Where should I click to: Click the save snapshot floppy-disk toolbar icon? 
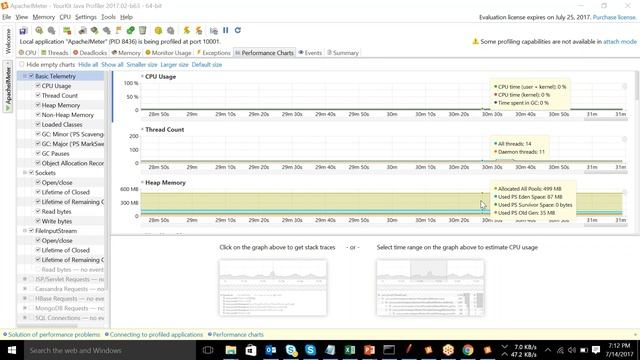coord(23,31)
